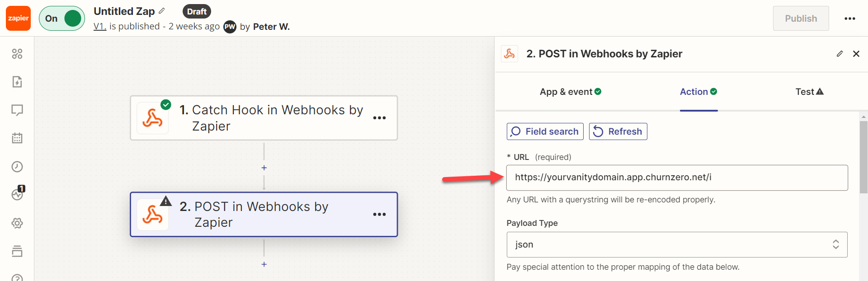Select the Catch Hook in Webhooks step
Viewport: 868px width, 281px height.
[x=264, y=118]
